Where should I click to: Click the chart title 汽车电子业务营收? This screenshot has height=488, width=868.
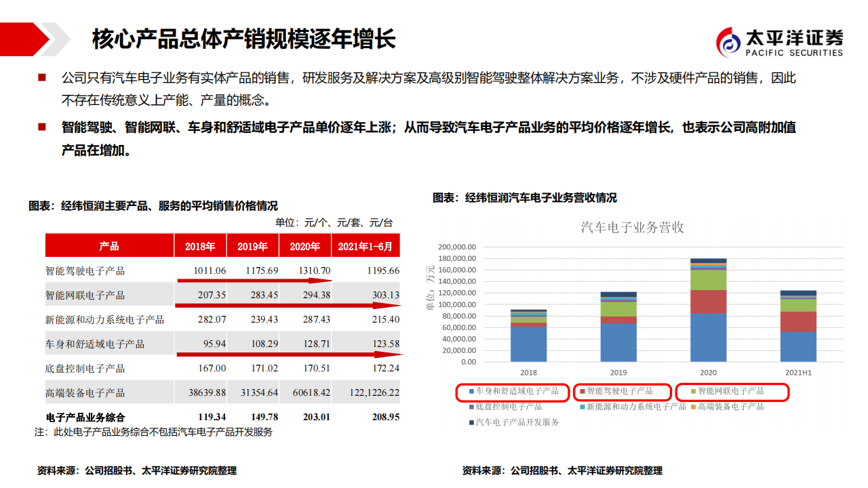click(633, 227)
